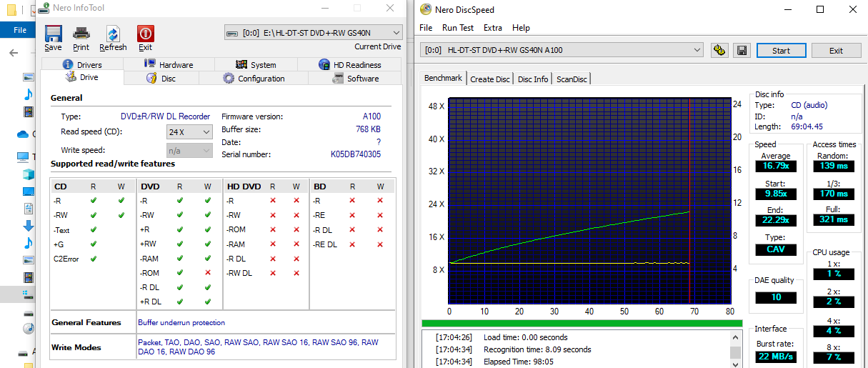Expand the Current Drive dropdown in InfoTool
The height and width of the screenshot is (368, 868).
pyautogui.click(x=396, y=32)
